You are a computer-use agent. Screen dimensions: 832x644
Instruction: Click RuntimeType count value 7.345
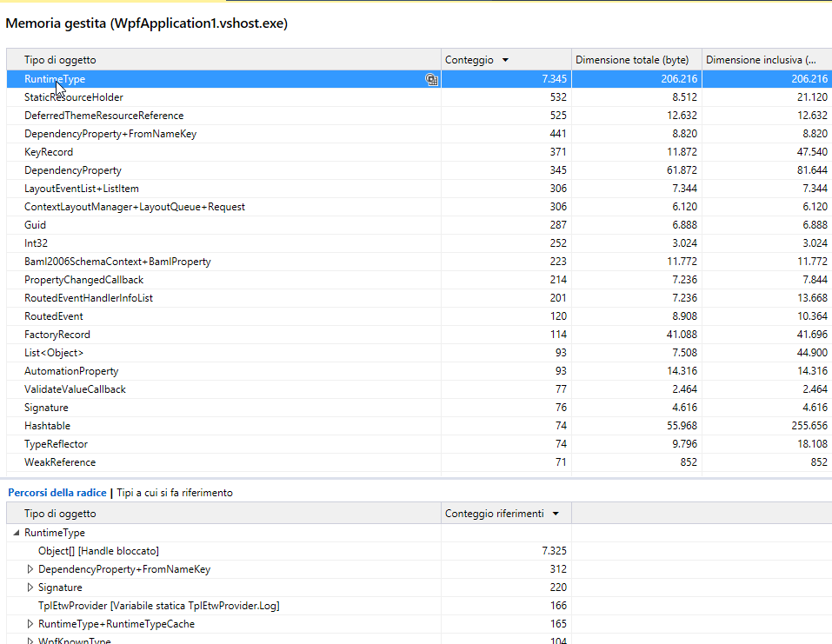coord(554,79)
